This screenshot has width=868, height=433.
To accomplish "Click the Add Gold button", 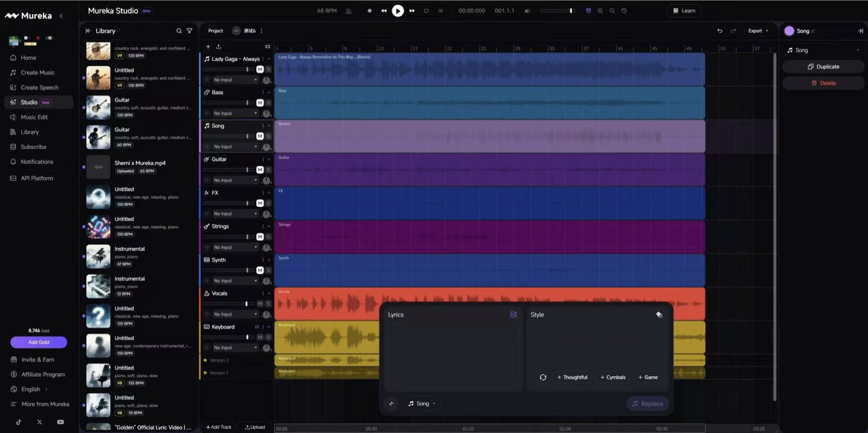I will [x=38, y=343].
